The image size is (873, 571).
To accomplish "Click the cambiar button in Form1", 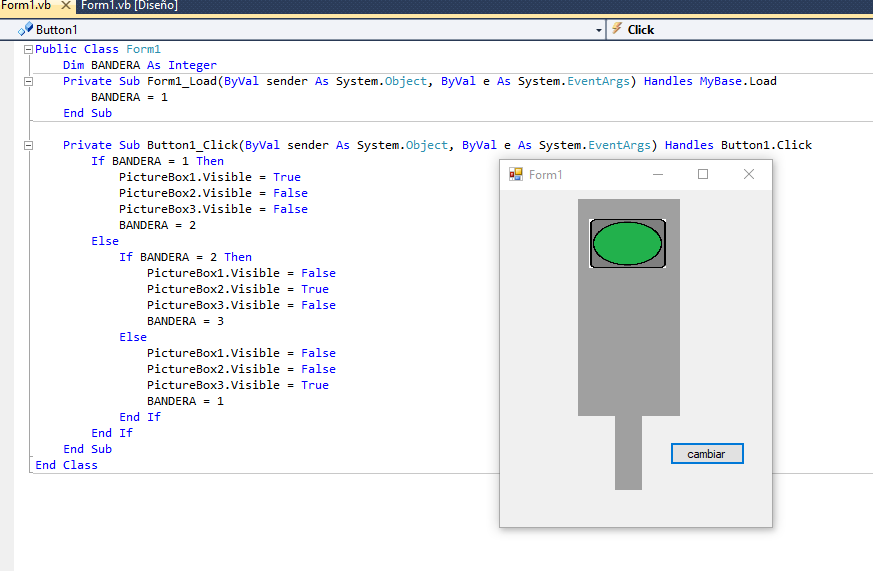I will 707,454.
